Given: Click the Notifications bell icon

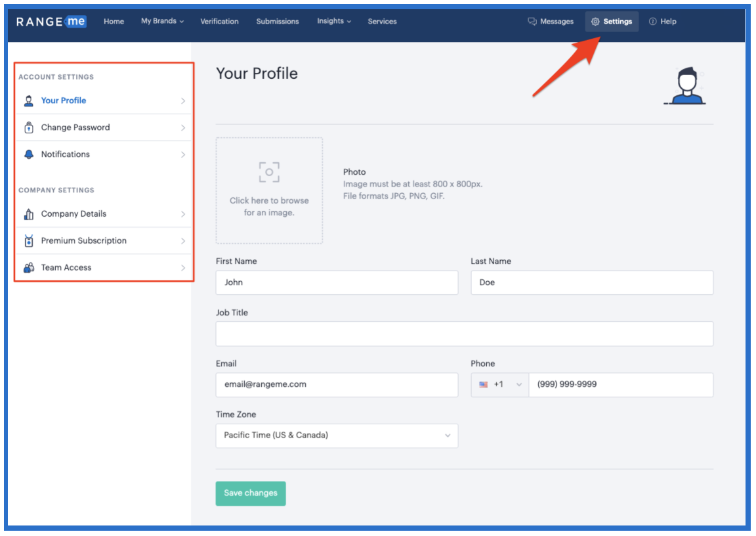Looking at the screenshot, I should 29,154.
